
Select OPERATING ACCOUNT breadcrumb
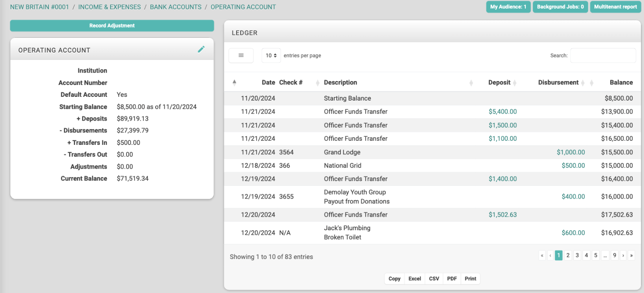coord(243,7)
